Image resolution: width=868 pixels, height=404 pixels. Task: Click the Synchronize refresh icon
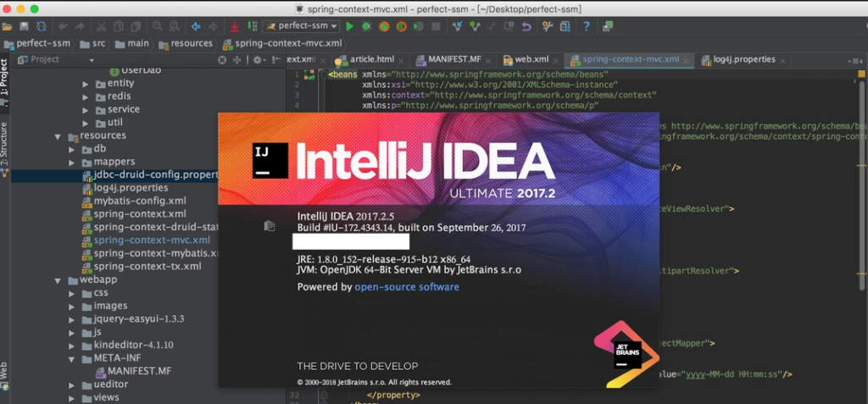(41, 26)
